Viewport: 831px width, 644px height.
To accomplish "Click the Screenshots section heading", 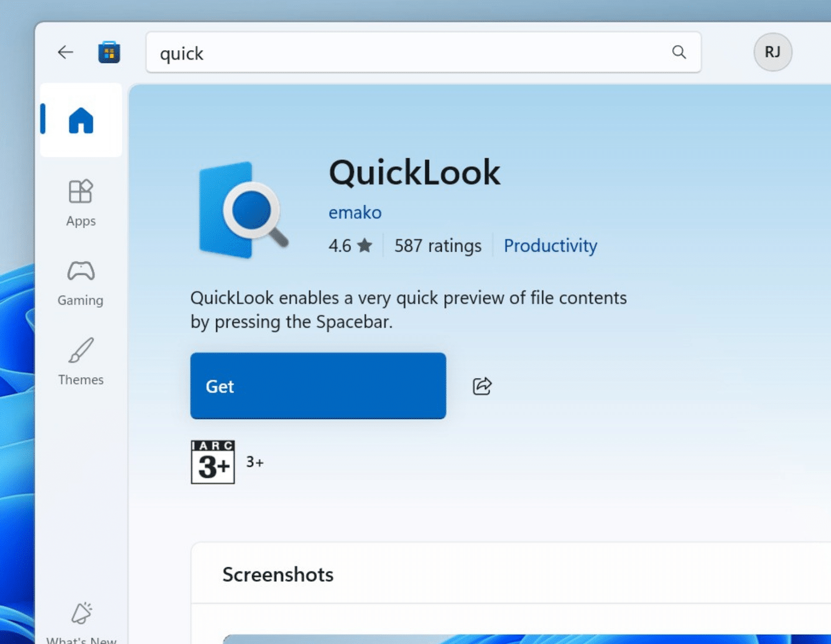I will (x=278, y=574).
